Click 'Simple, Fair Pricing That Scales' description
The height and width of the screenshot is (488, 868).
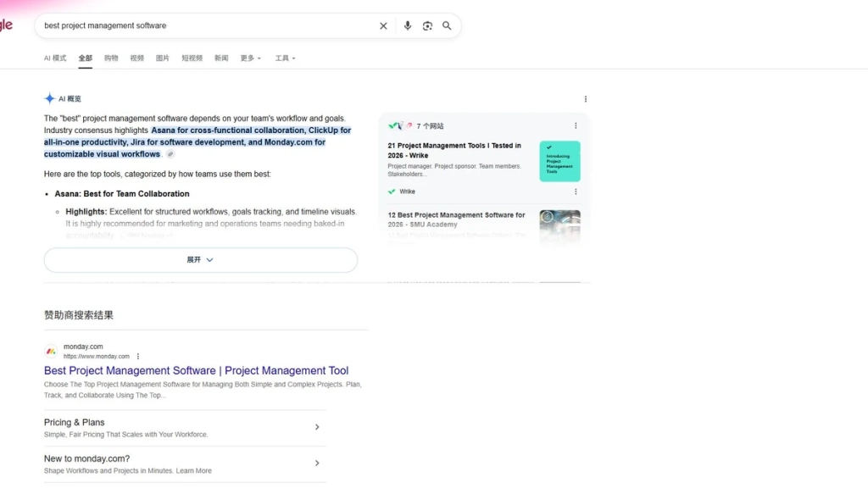[x=125, y=435]
